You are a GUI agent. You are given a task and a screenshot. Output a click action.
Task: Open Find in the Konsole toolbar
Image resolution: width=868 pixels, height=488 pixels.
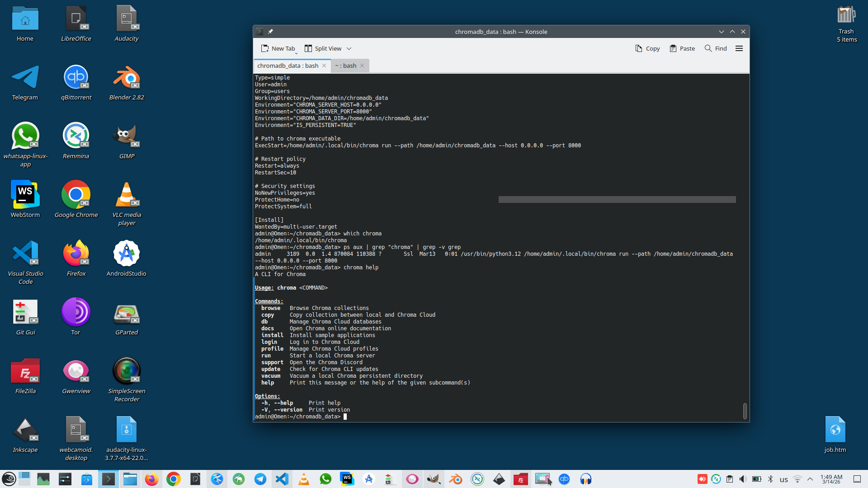click(716, 48)
